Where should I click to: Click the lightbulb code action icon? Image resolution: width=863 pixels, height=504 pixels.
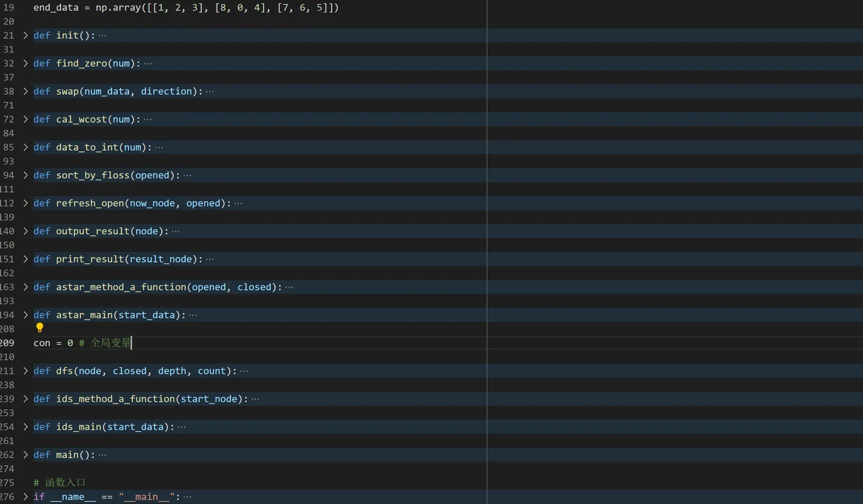(x=39, y=328)
